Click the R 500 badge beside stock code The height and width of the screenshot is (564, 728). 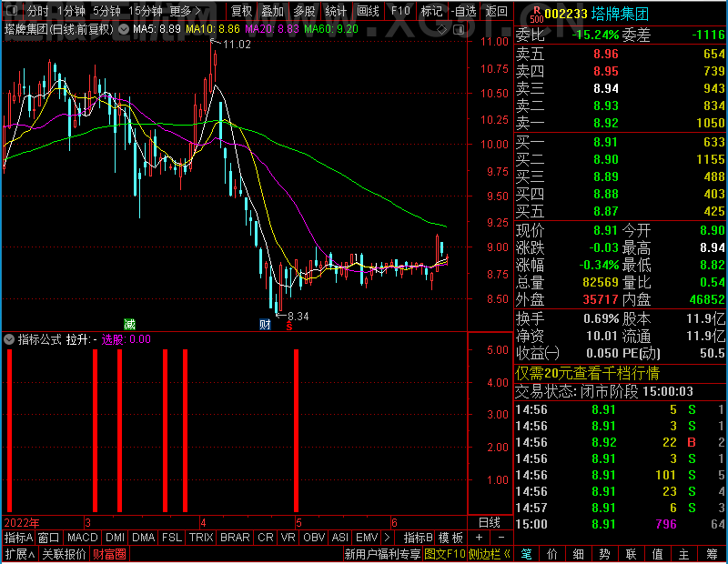pos(537,15)
